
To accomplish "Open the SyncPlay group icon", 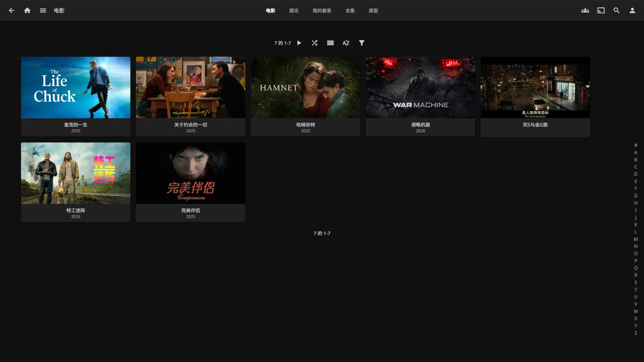I will click(x=585, y=10).
